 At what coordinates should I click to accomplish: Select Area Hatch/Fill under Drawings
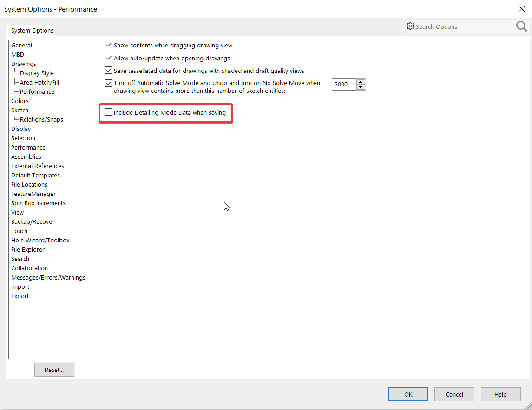(39, 82)
